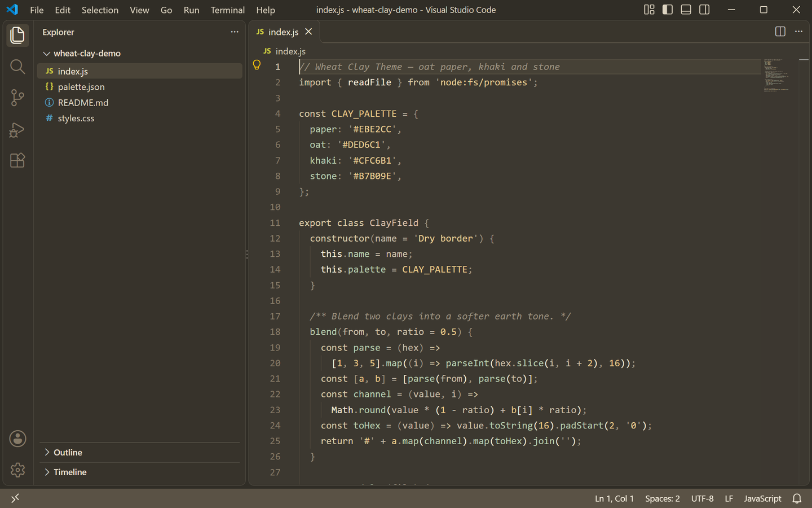Open the Run and Debug view
Image resolution: width=812 pixels, height=508 pixels.
[x=17, y=130]
